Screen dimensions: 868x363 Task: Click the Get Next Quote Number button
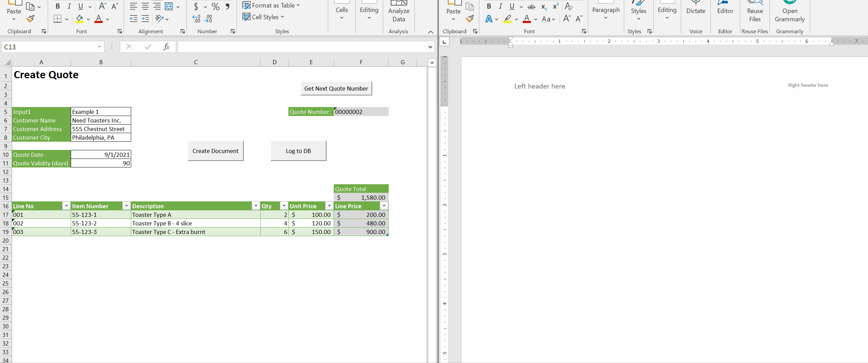[336, 88]
